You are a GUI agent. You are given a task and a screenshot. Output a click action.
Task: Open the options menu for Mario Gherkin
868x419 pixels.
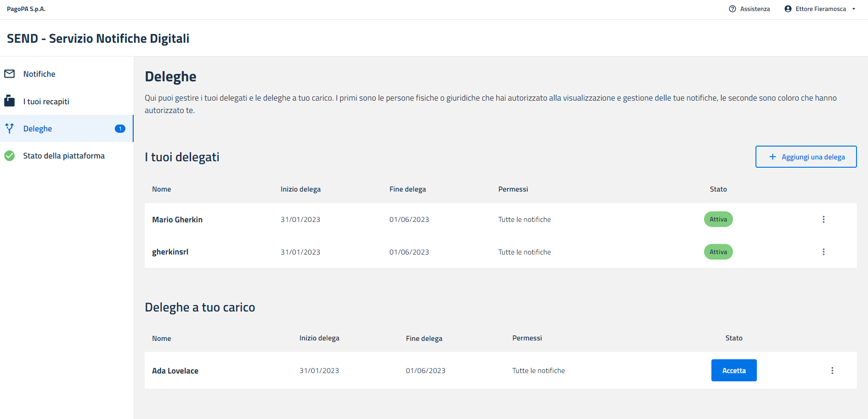823,220
